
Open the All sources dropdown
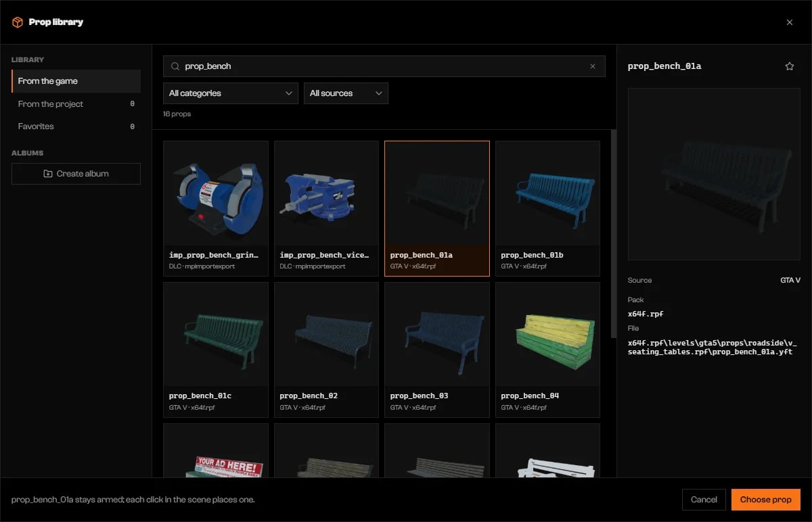[346, 93]
